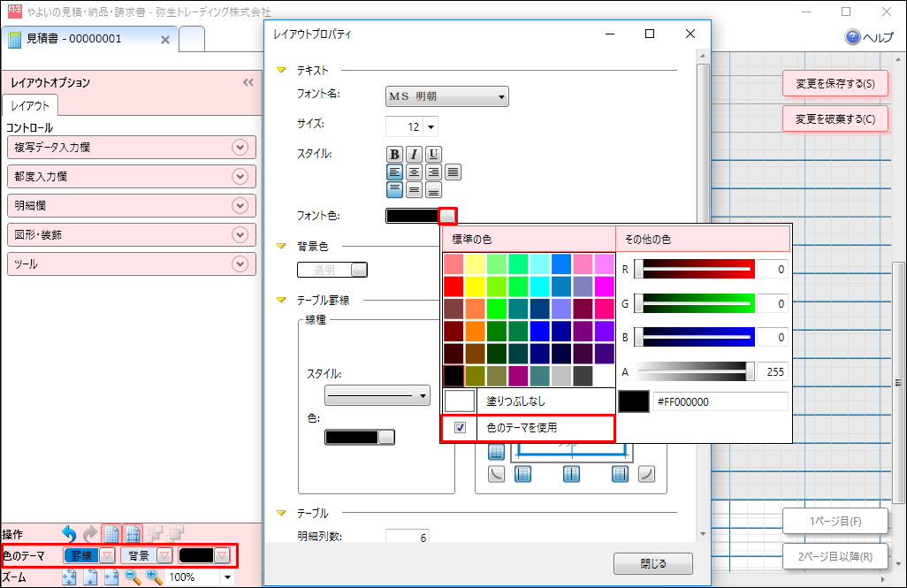
Task: Click the zoom in magnifier icon
Action: click(154, 577)
